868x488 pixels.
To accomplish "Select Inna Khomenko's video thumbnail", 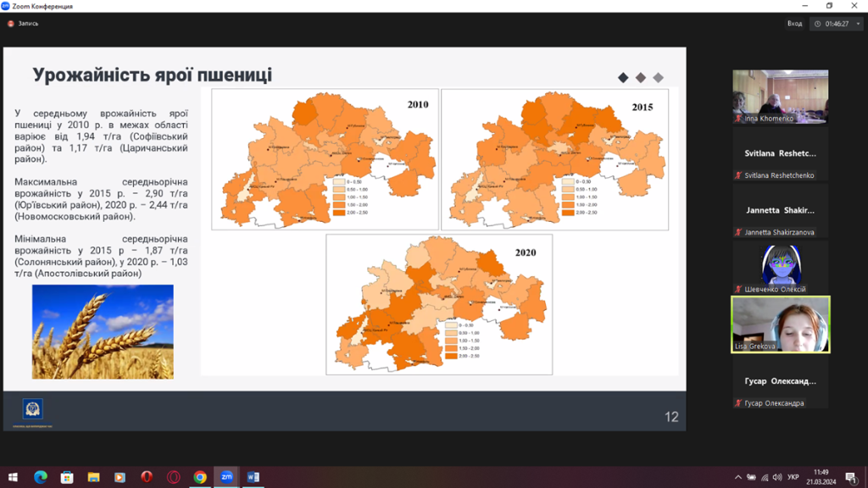I will tap(780, 97).
